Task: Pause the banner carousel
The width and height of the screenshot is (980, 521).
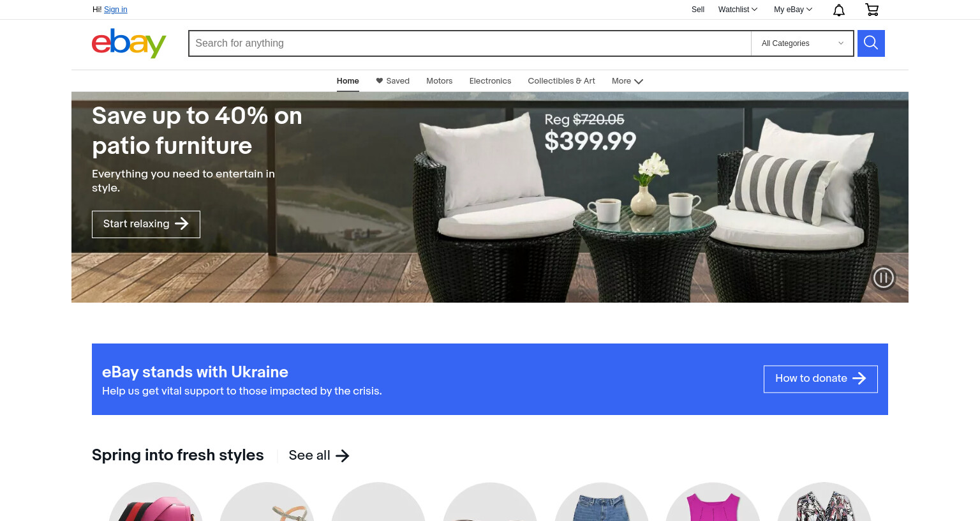Action: tap(884, 278)
